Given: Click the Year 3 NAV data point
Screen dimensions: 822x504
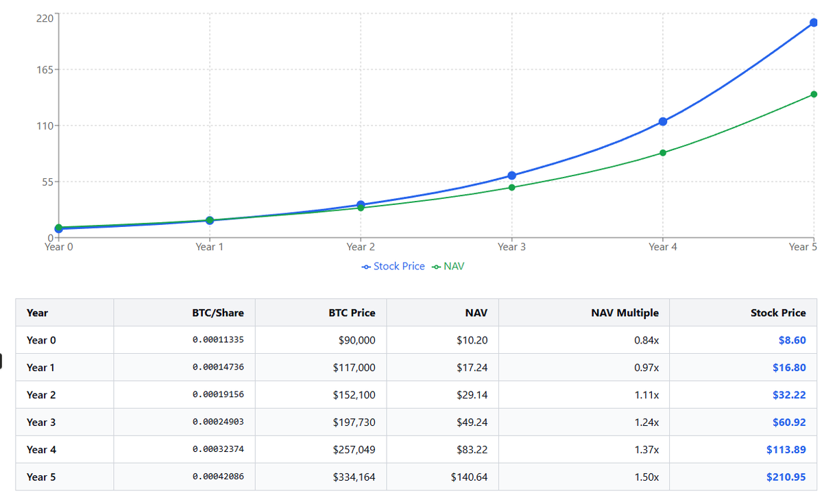Looking at the screenshot, I should [x=511, y=187].
